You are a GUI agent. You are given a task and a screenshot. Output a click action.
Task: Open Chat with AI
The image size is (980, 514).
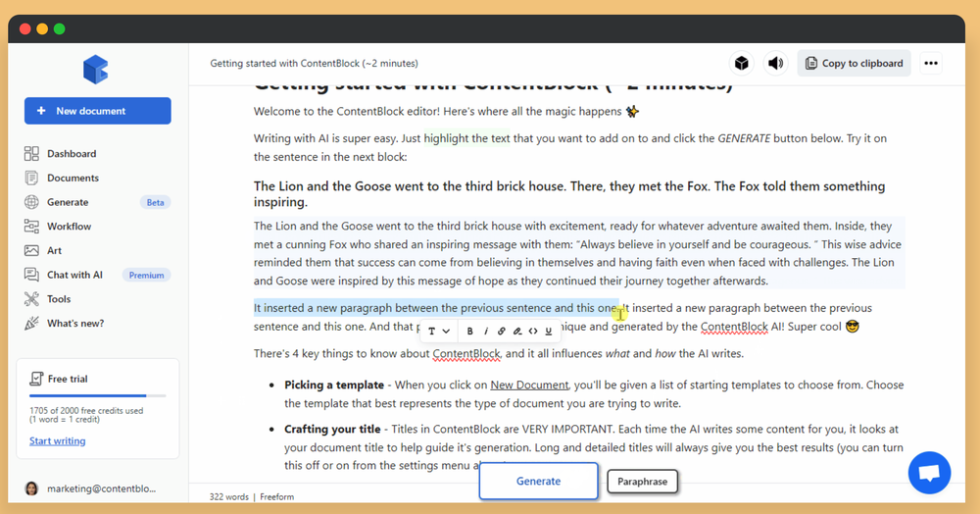coord(74,275)
